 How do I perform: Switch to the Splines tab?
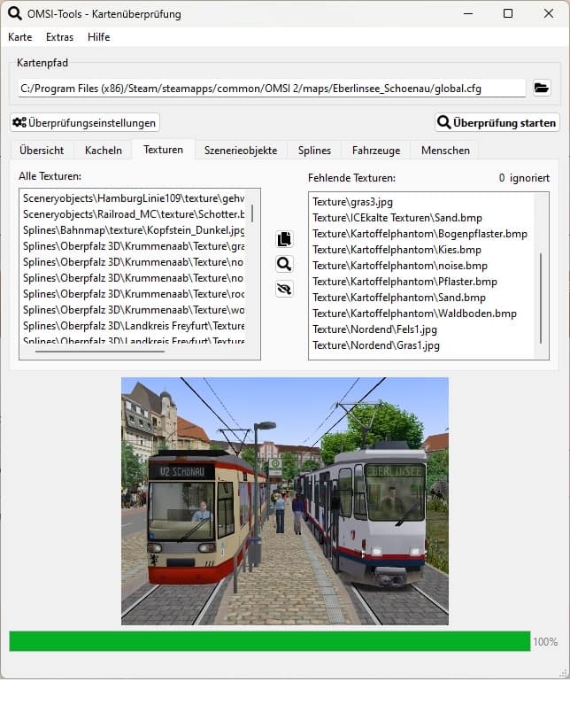click(314, 151)
